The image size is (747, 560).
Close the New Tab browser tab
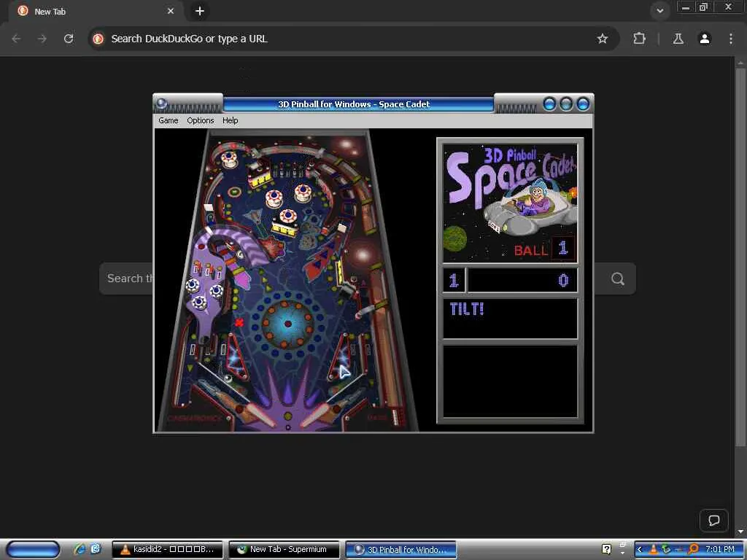[x=171, y=11]
